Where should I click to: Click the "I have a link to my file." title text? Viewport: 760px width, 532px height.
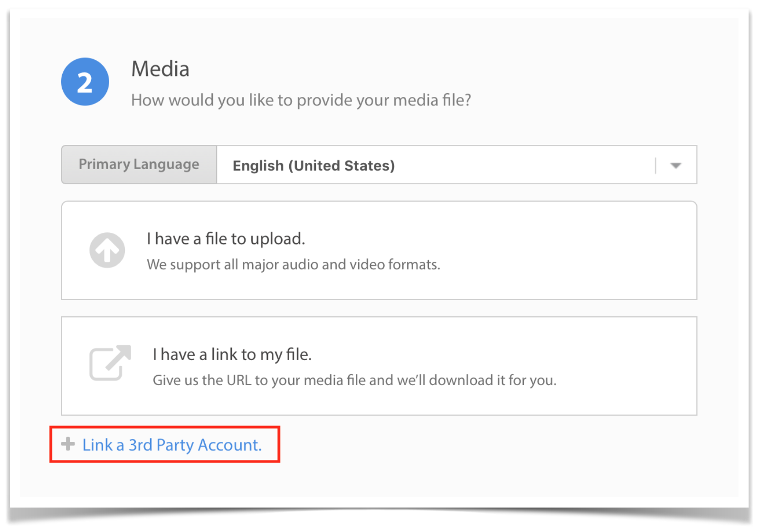232,354
